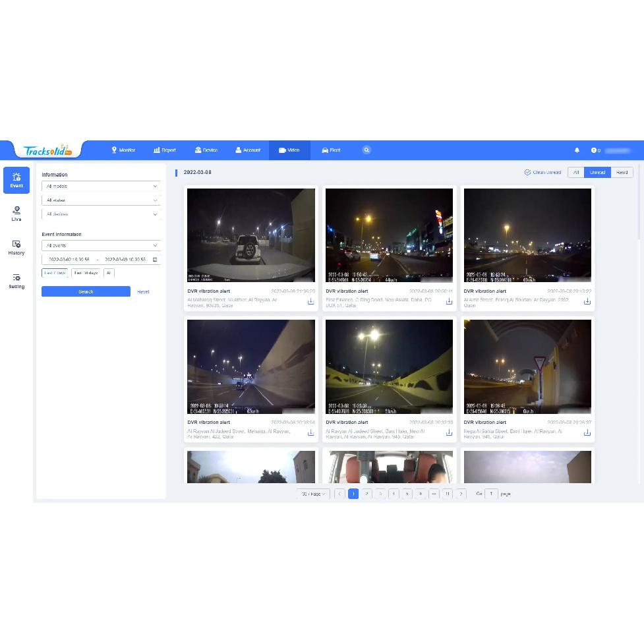Switch to the Monitor tab
This screenshot has width=644, height=644.
point(123,150)
